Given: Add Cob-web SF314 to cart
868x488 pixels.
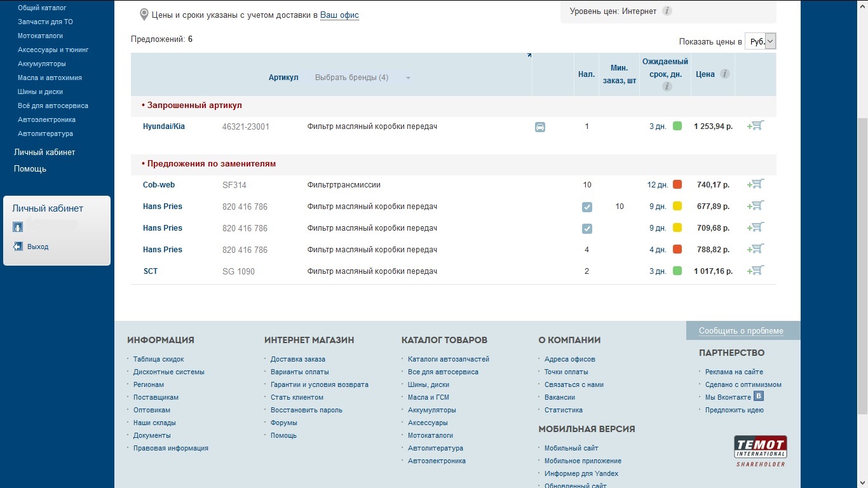Looking at the screenshot, I should [x=756, y=184].
